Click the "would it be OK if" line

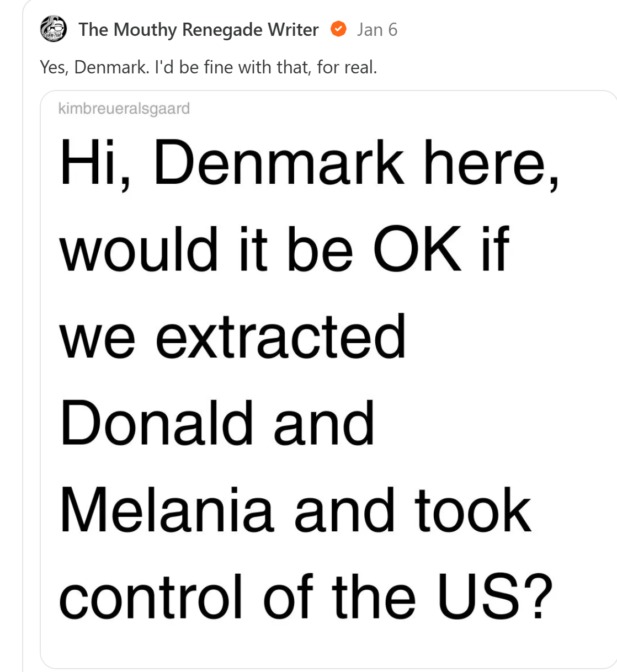tap(284, 249)
